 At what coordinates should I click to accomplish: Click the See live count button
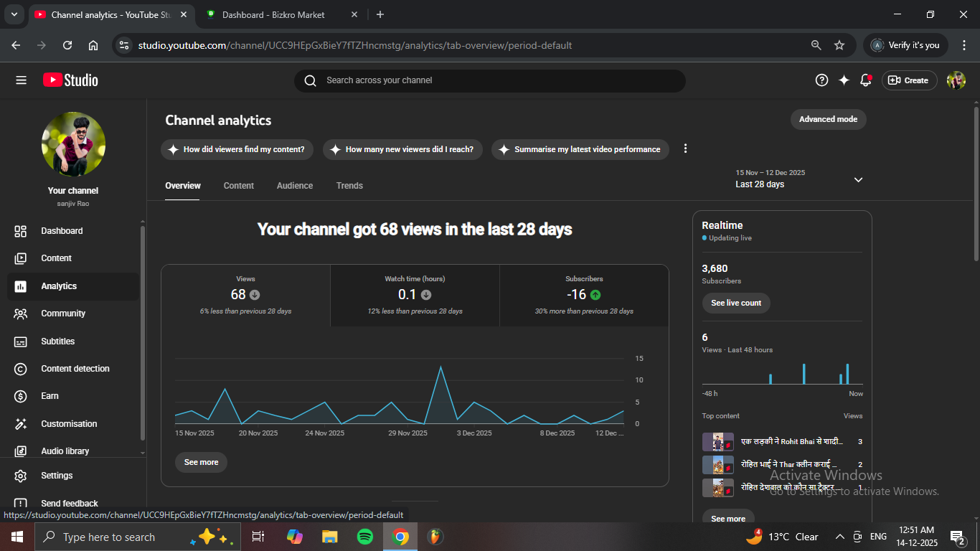click(x=736, y=303)
